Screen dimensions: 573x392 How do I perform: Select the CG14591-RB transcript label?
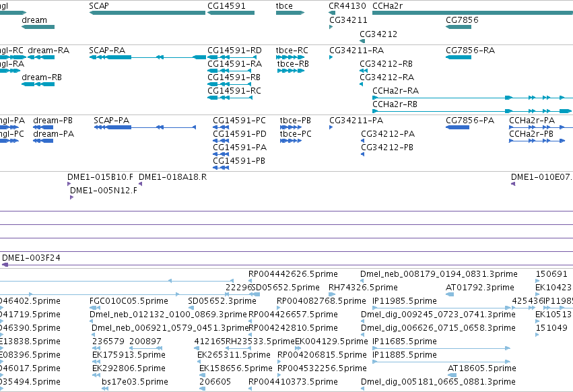(x=234, y=77)
